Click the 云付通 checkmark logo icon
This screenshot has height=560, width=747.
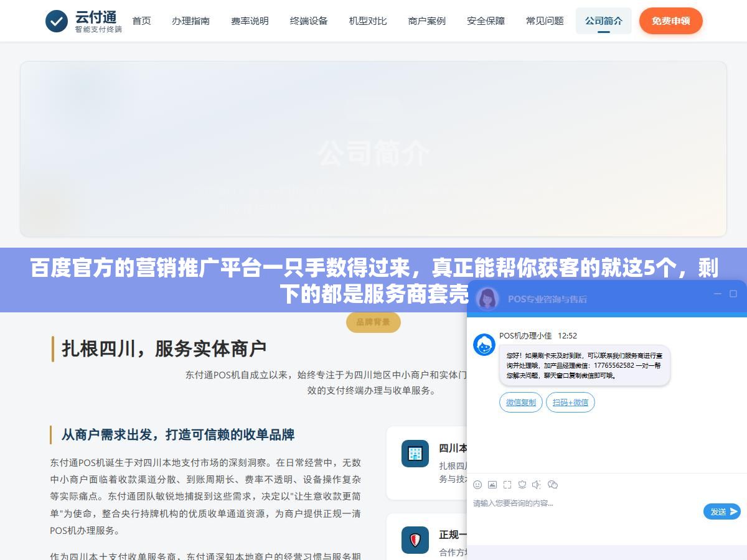pyautogui.click(x=57, y=21)
